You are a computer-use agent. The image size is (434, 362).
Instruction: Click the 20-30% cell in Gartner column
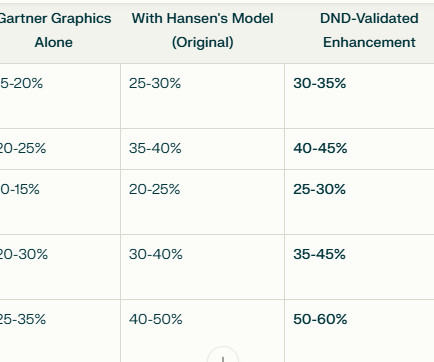click(24, 254)
